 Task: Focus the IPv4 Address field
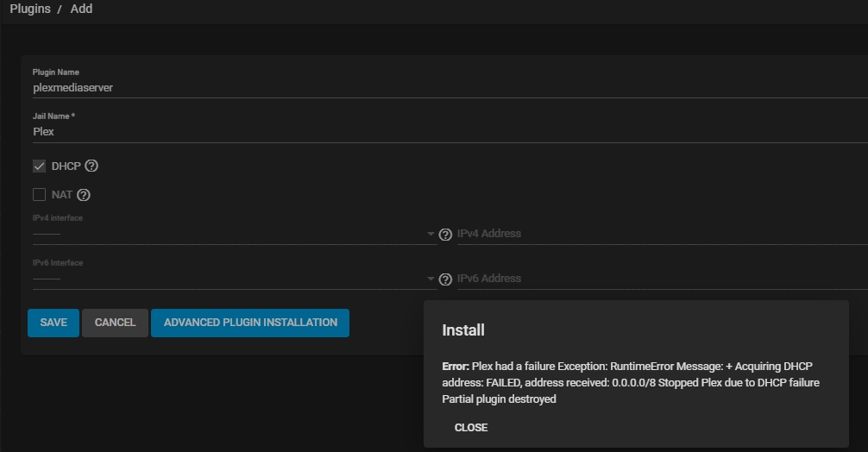click(x=662, y=234)
